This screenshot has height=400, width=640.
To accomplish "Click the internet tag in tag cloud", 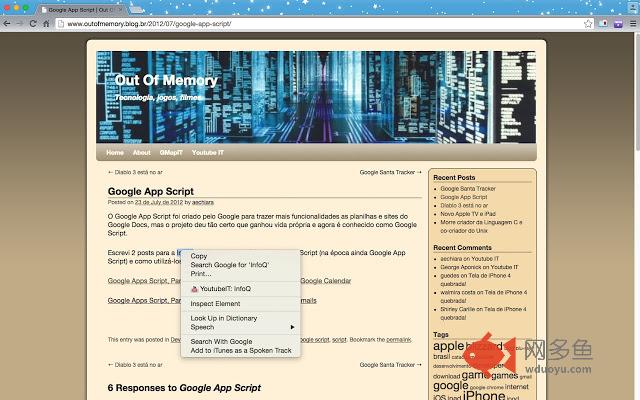I will click(516, 387).
